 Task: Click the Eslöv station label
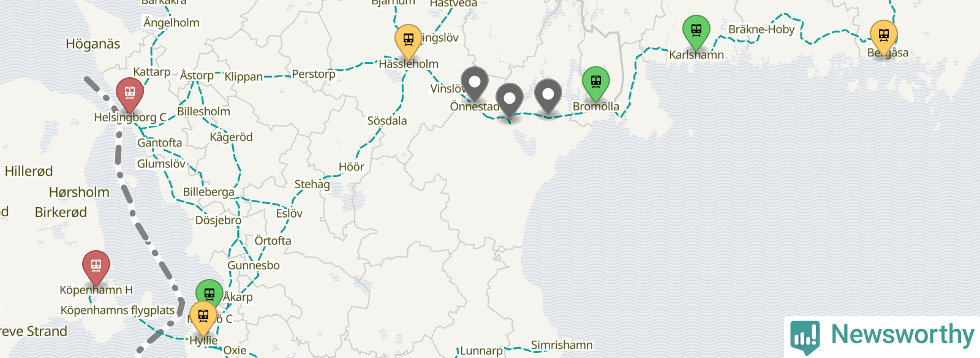[289, 213]
